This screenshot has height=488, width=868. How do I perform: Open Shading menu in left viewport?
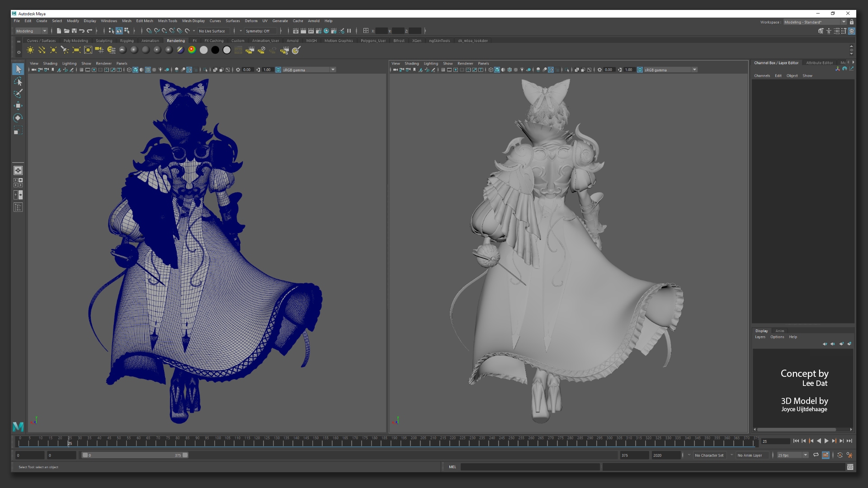coord(50,63)
